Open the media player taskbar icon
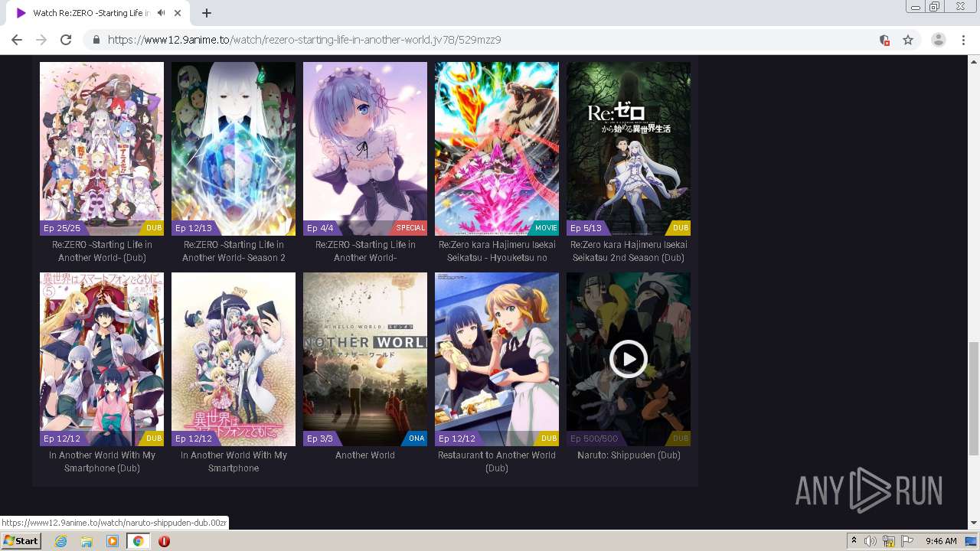This screenshot has width=980, height=551. pyautogui.click(x=113, y=541)
